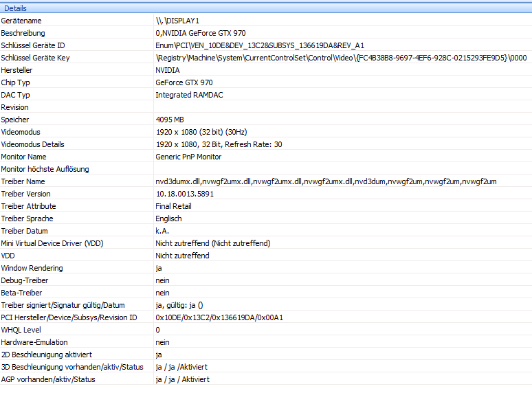Select the Chip Typ value GeForce GTX 970
This screenshot has height=415, width=532.
(184, 82)
